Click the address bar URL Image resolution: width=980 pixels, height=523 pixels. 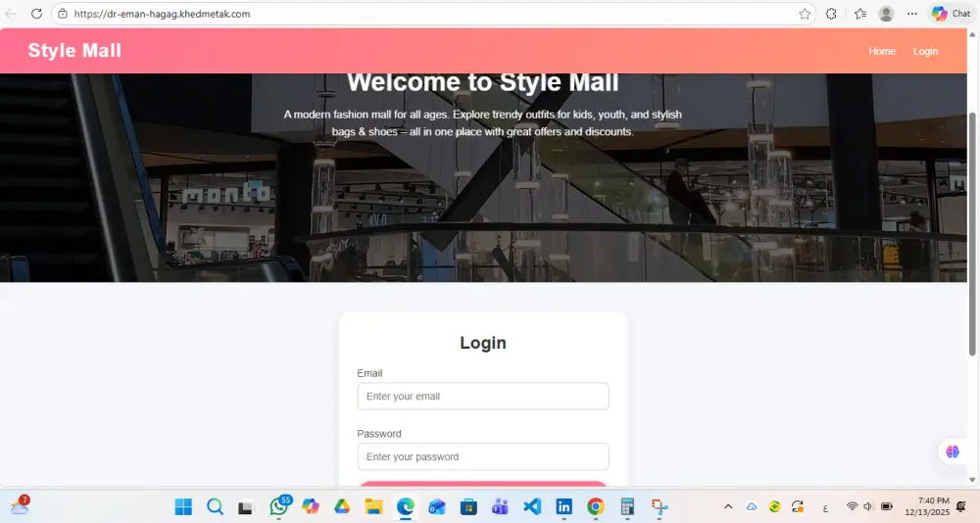pos(162,14)
